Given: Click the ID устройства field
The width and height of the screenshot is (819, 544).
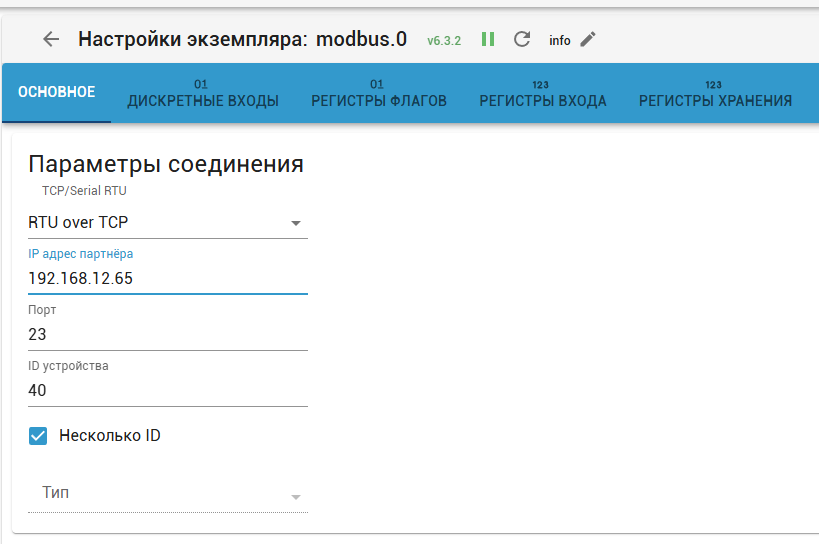Looking at the screenshot, I should [167, 390].
